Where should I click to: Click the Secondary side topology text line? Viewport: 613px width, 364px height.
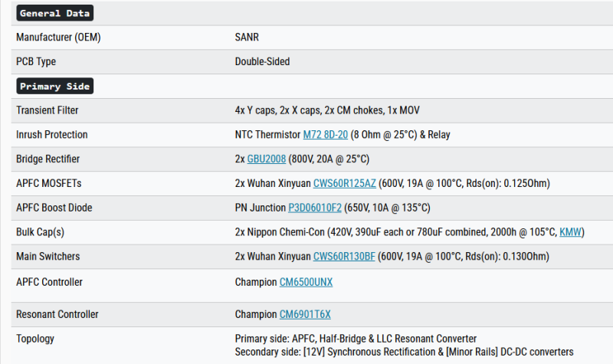point(404,352)
